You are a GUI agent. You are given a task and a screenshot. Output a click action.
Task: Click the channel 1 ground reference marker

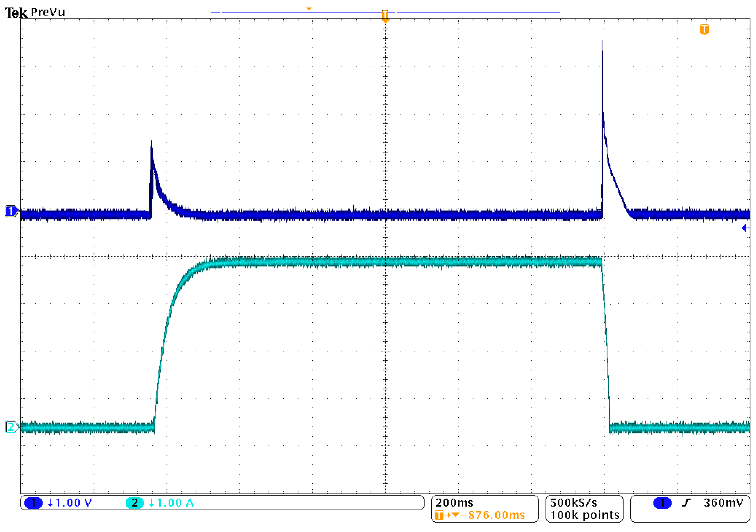click(12, 211)
